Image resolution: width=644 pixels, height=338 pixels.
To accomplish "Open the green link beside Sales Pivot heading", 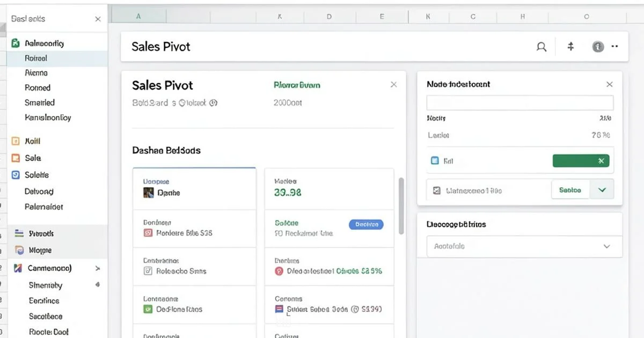I will [297, 85].
